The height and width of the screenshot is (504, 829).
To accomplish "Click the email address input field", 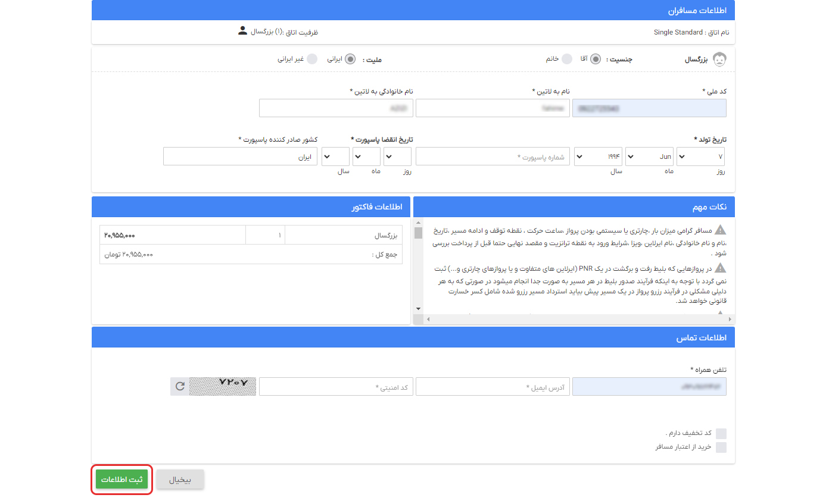I will point(493,386).
